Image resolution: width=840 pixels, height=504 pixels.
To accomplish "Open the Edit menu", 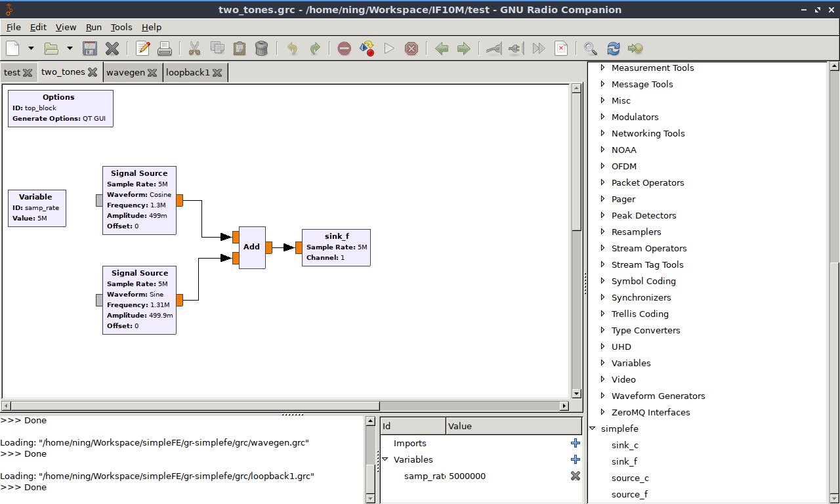I will coord(38,27).
